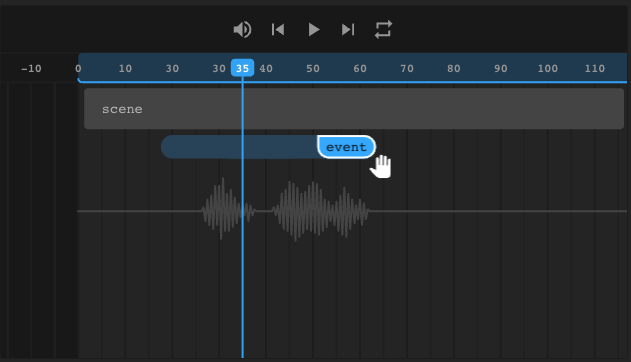Viewport: 631px width, 362px height.
Task: Select the scene clip bar
Action: tap(354, 109)
